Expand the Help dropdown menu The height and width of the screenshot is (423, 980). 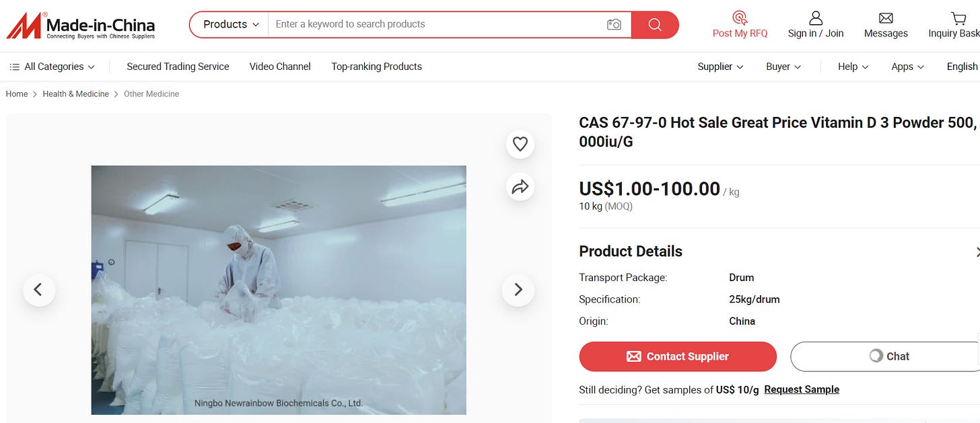pos(853,67)
